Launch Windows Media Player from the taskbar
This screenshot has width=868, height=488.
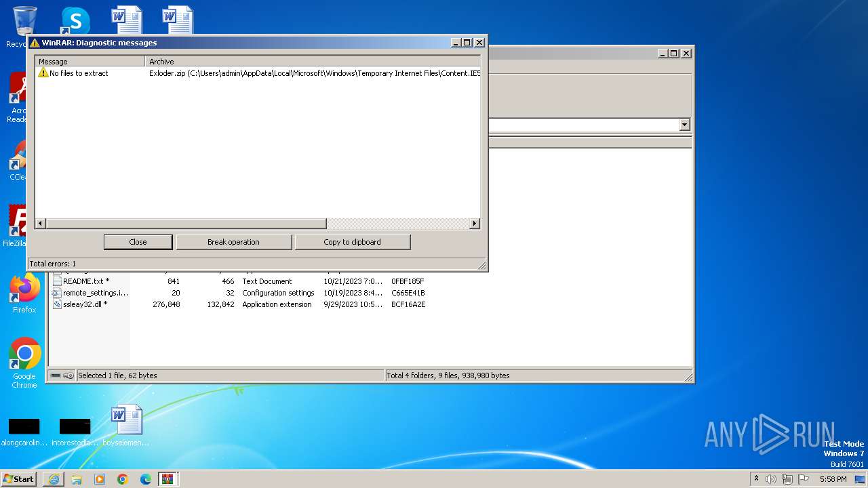[x=100, y=479]
